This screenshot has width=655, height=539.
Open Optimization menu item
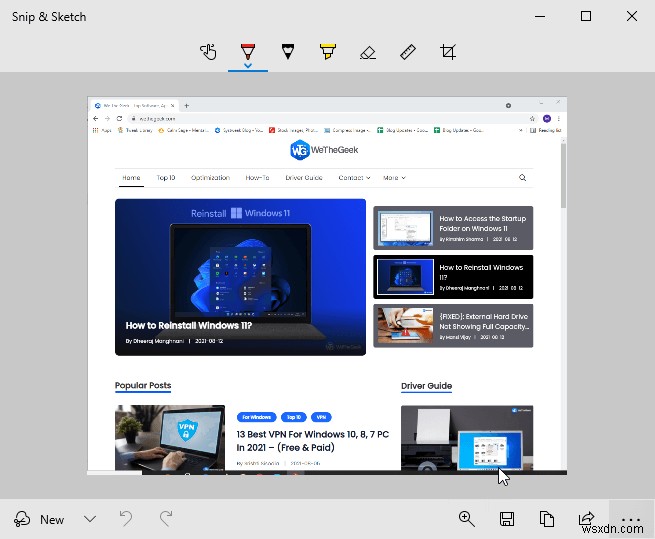(210, 178)
